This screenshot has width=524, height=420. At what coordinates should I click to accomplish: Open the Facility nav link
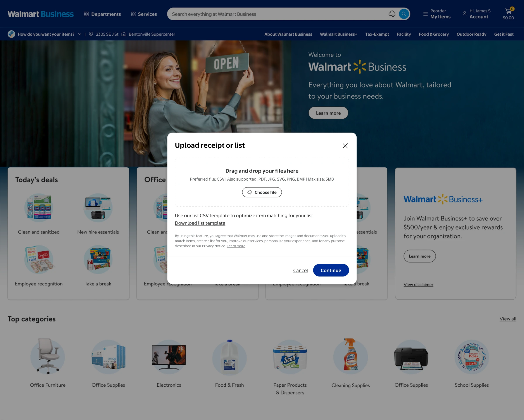coord(404,34)
